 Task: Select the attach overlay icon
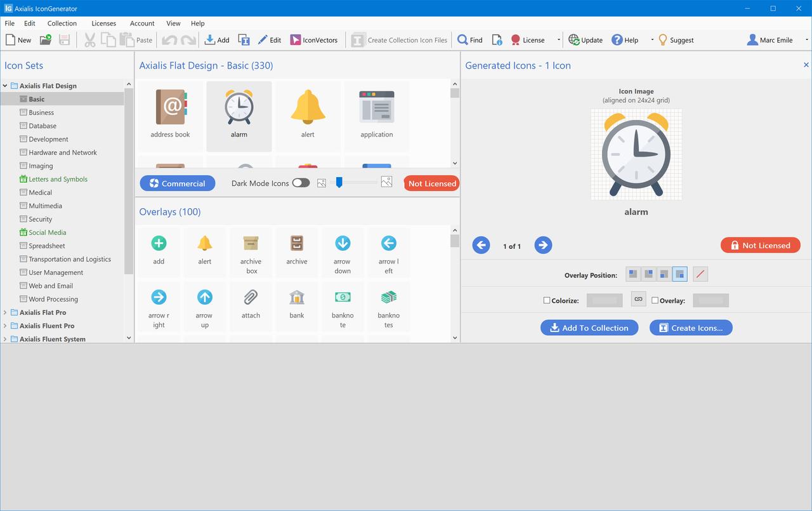pos(250,307)
